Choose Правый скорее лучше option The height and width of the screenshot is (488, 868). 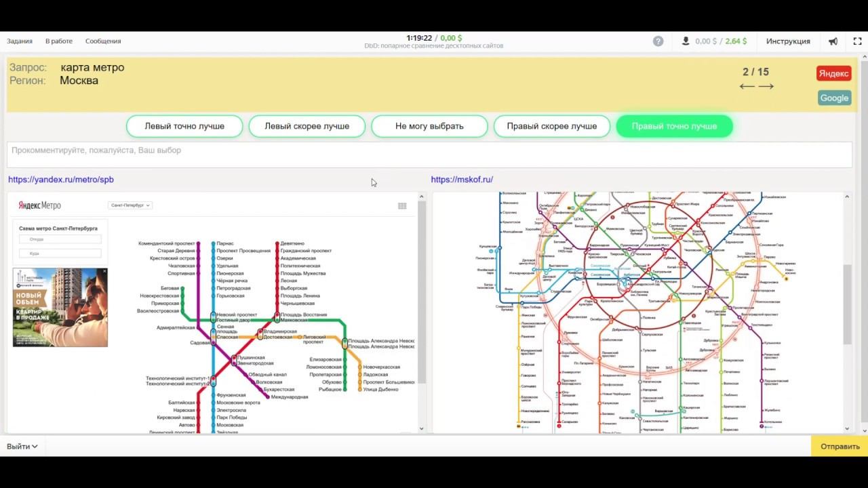(x=552, y=126)
